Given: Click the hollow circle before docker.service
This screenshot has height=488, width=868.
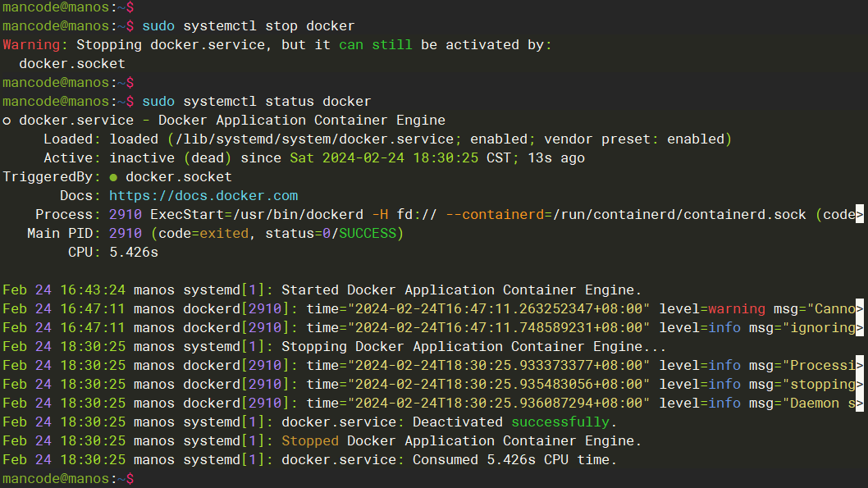Looking at the screenshot, I should [x=7, y=121].
